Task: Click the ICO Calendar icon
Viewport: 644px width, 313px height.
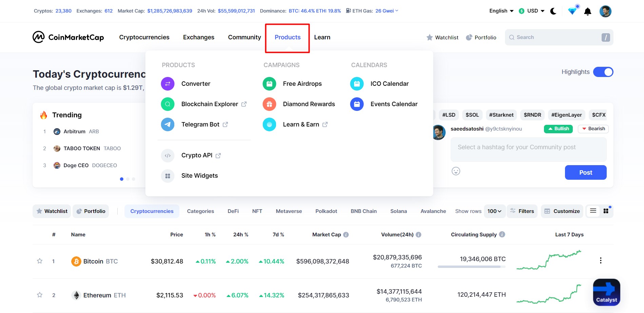Action: (357, 84)
